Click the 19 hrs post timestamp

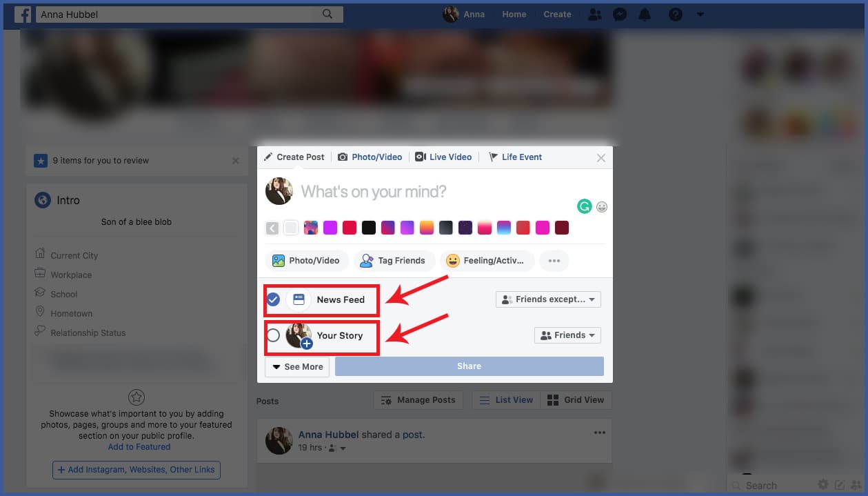click(311, 448)
